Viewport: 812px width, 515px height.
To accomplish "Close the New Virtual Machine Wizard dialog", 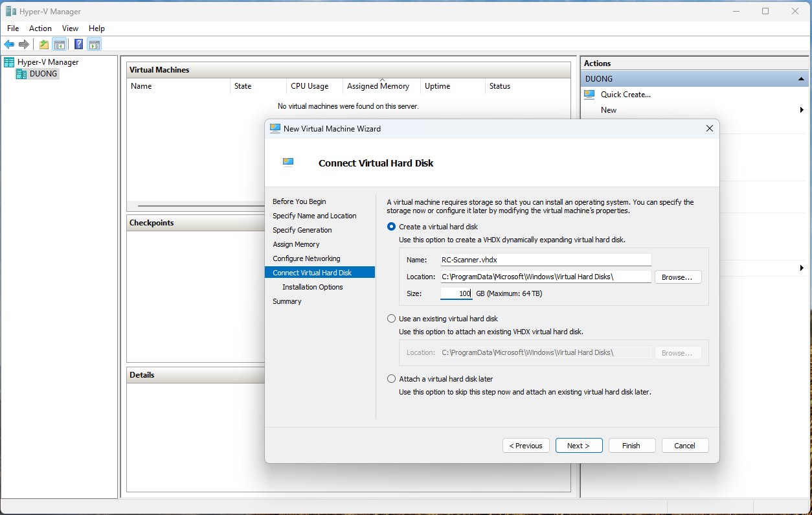I will point(709,128).
